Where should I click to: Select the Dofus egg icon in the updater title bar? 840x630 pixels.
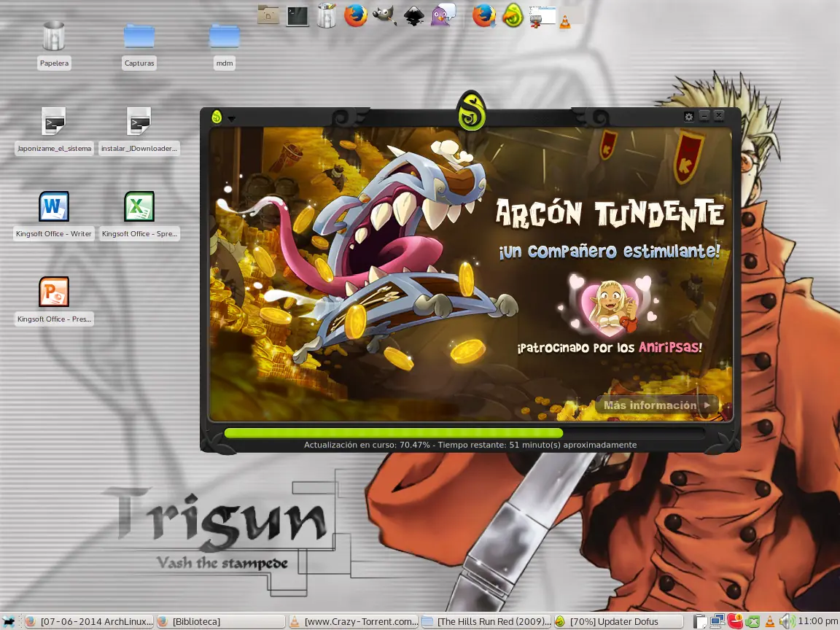click(x=217, y=116)
